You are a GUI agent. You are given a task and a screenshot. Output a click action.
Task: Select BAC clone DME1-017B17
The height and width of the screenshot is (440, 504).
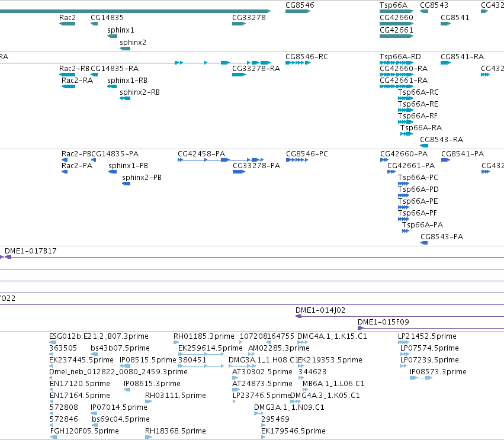[x=254, y=257]
